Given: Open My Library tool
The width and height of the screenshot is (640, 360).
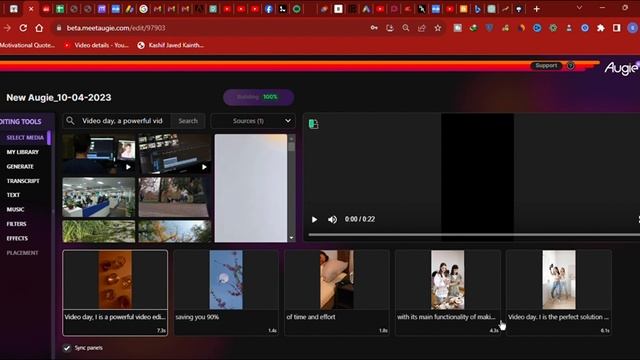Looking at the screenshot, I should point(22,152).
